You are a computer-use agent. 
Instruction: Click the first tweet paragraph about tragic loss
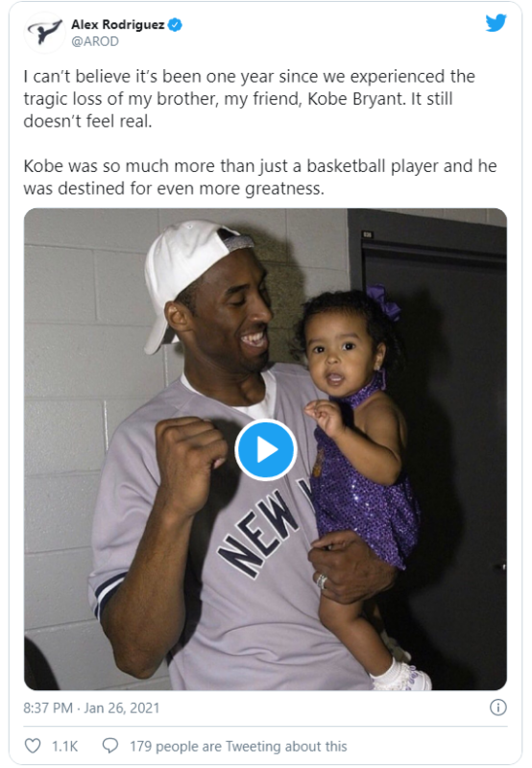pyautogui.click(x=250, y=99)
